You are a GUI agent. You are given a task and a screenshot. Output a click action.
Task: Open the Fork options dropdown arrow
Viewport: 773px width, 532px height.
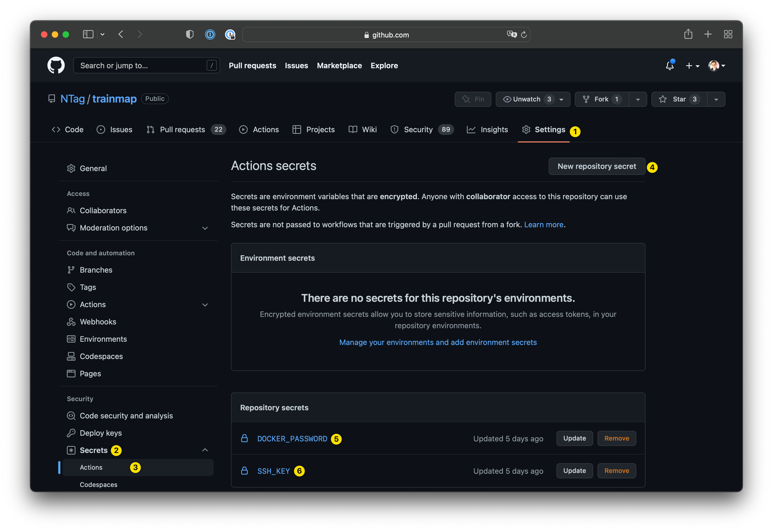638,99
